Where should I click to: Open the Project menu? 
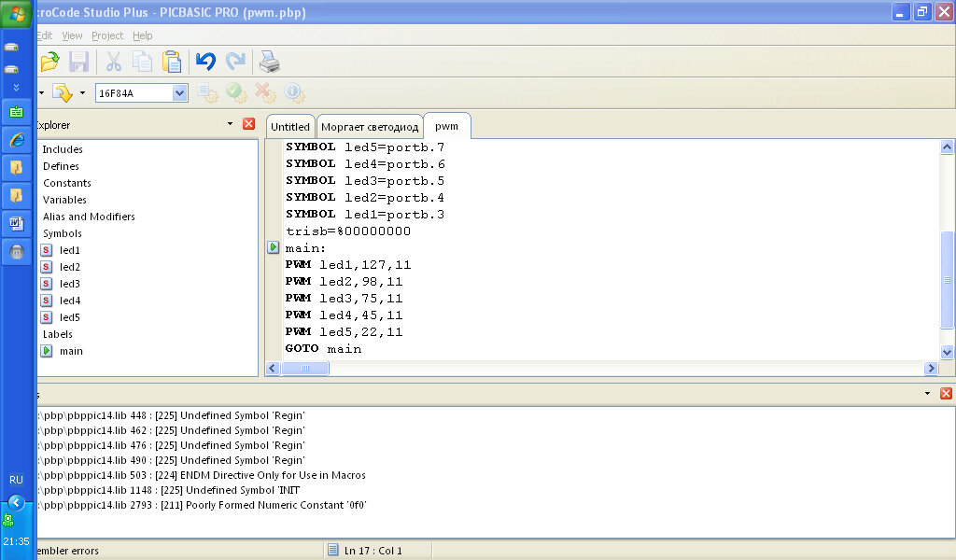(x=107, y=35)
